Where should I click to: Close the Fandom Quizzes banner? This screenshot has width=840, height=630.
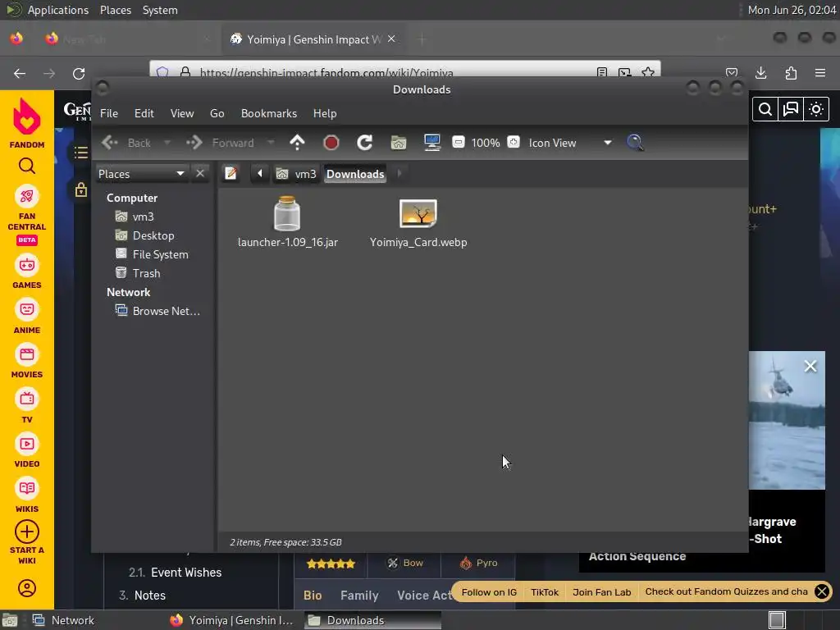821,591
